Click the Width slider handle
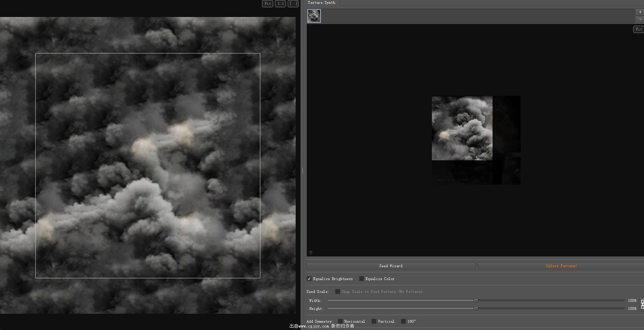The image size is (644, 330). [x=476, y=301]
